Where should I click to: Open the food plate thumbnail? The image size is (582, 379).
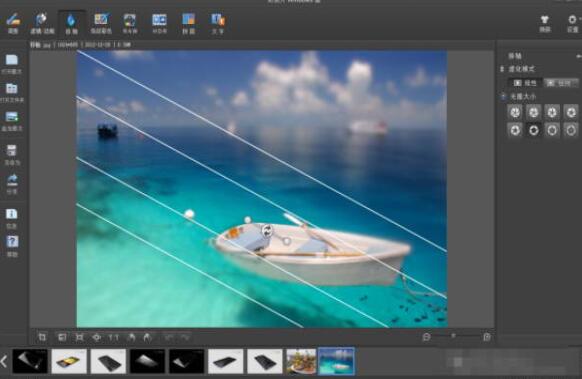[x=301, y=361]
